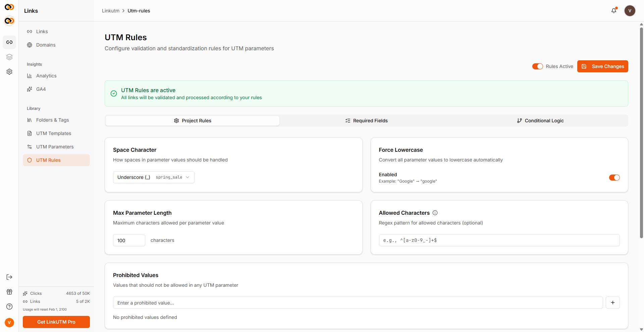Image resolution: width=644 pixels, height=332 pixels.
Task: Open the help question mark icon
Action: click(x=9, y=307)
